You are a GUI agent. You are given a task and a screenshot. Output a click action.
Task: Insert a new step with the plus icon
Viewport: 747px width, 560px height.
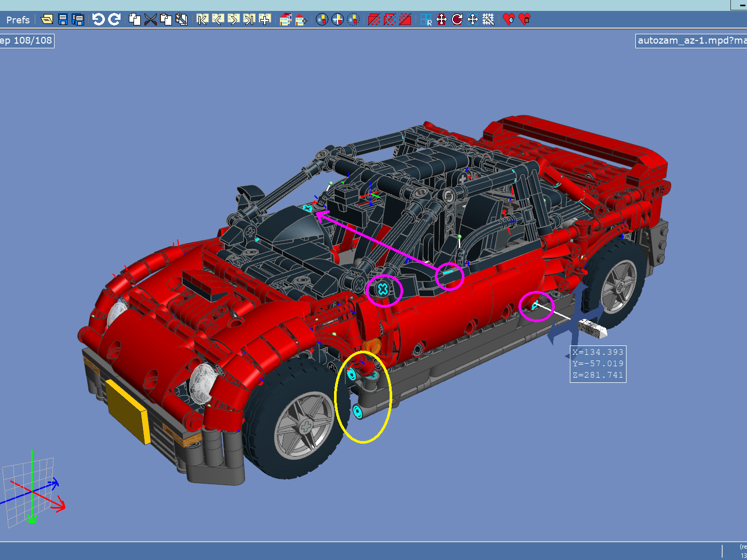264,19
